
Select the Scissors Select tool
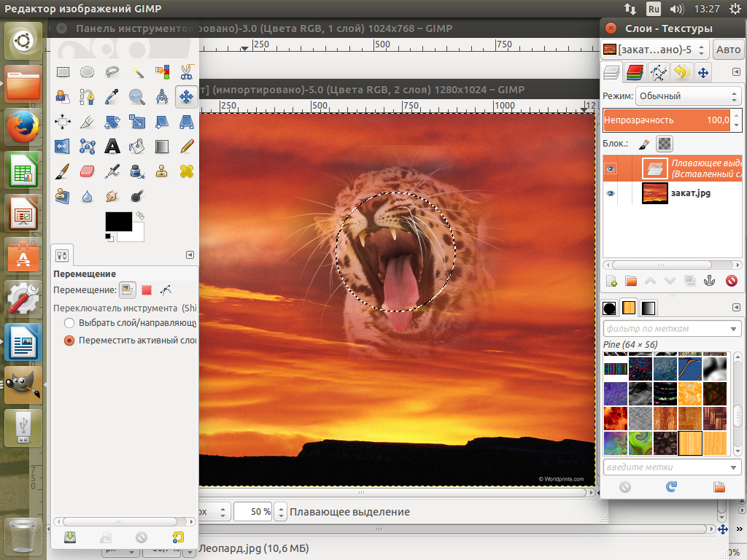(x=186, y=71)
